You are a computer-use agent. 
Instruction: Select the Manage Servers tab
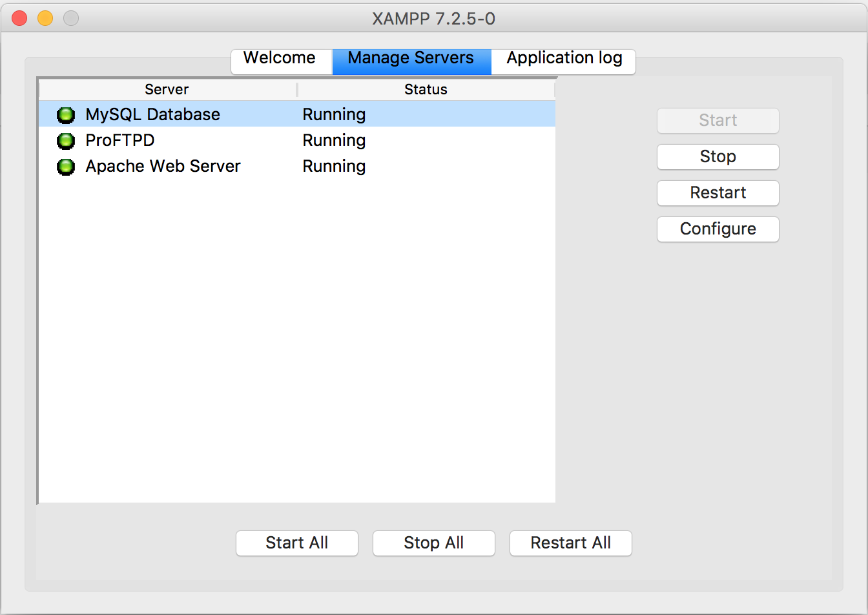(x=411, y=59)
